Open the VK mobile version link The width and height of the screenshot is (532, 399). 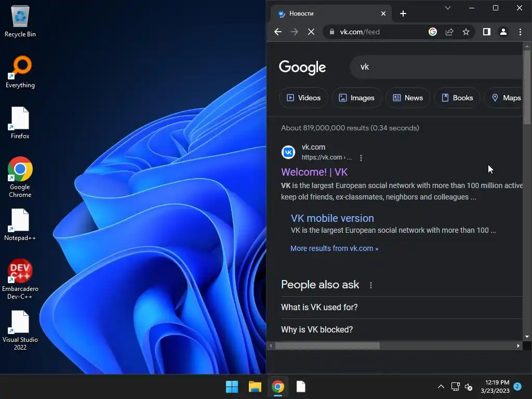click(x=332, y=218)
